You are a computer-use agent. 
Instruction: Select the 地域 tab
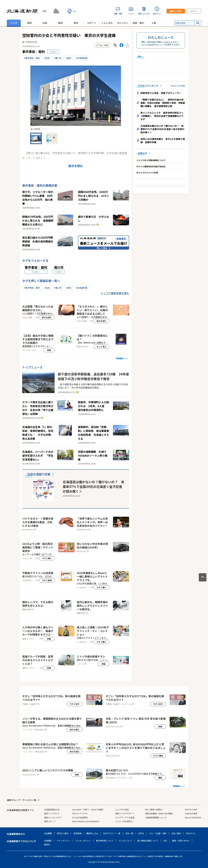pyautogui.click(x=29, y=23)
